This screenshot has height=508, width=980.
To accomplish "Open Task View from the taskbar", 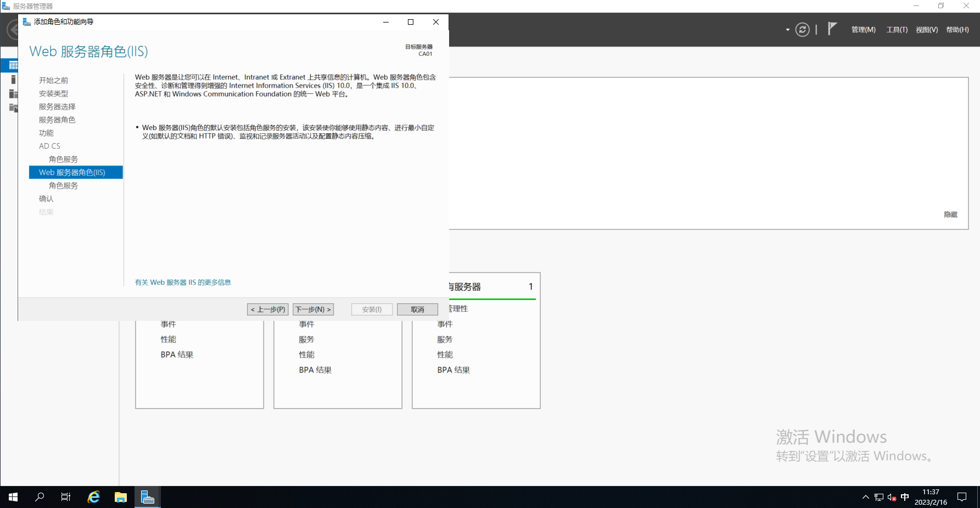I will pyautogui.click(x=66, y=497).
